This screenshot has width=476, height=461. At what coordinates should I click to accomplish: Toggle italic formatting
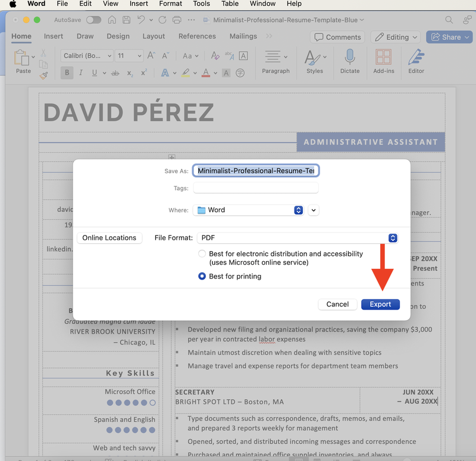click(80, 73)
